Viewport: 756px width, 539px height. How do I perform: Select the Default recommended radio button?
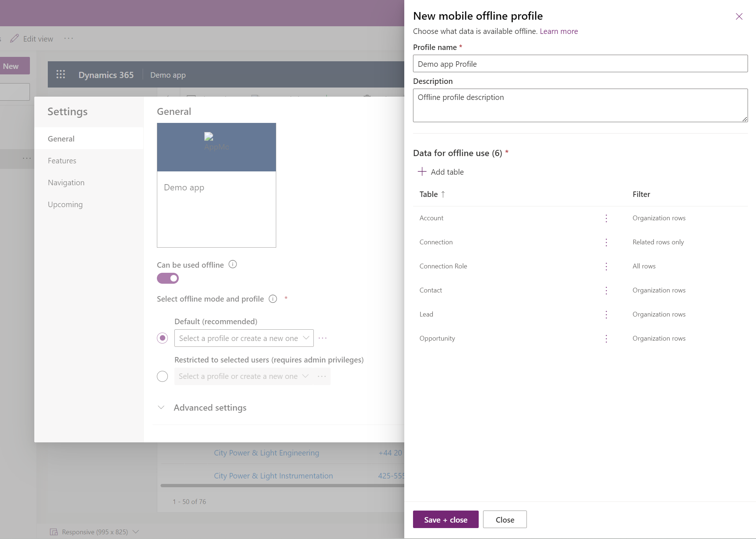click(162, 338)
